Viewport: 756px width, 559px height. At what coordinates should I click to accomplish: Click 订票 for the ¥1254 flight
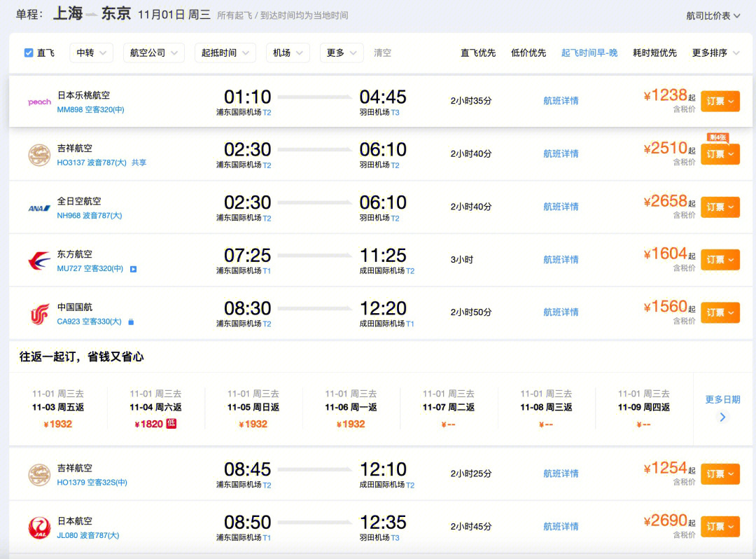click(720, 474)
